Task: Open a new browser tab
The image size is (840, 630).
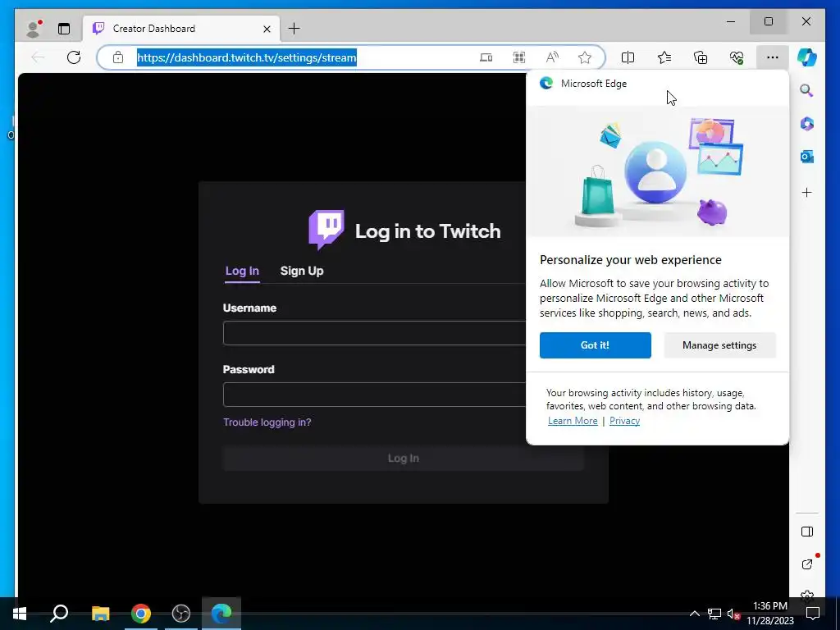Action: tap(294, 29)
